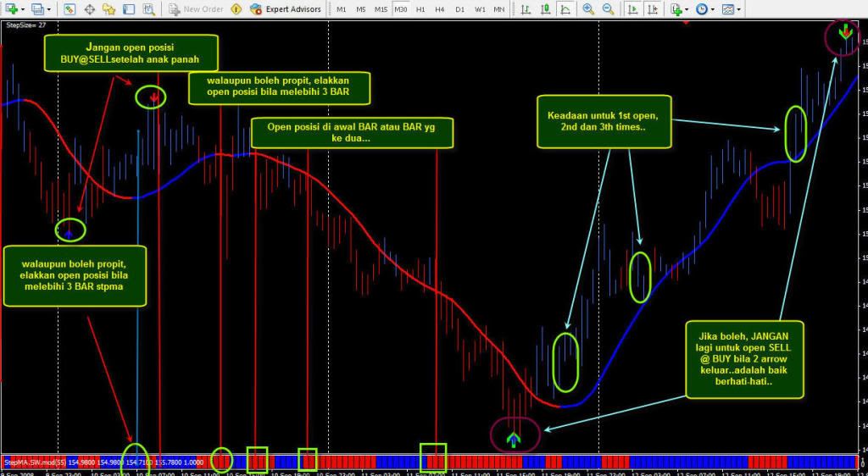Image resolution: width=868 pixels, height=476 pixels.
Task: Switch chart to D1 daily timeframe
Action: (x=460, y=9)
